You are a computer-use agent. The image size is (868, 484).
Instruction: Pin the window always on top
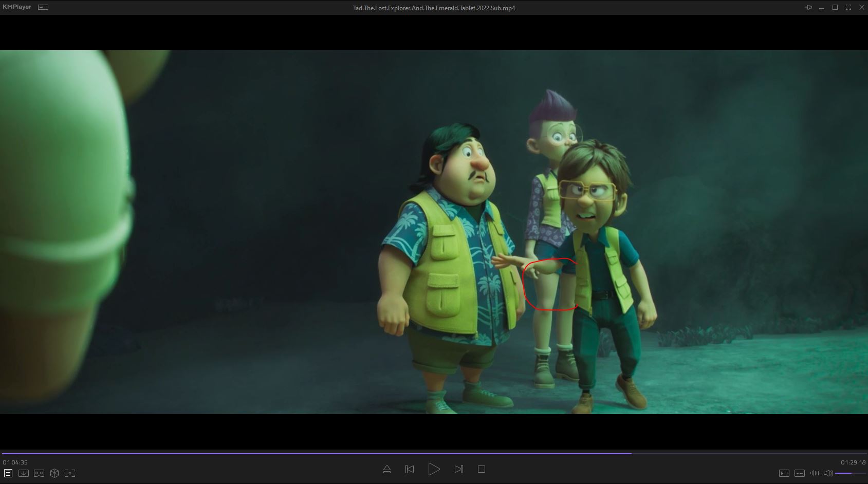click(x=808, y=7)
